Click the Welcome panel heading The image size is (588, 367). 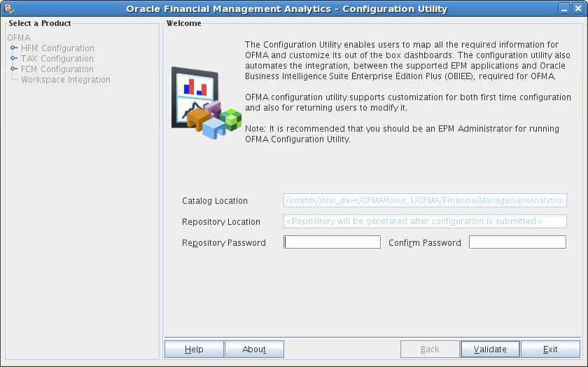click(183, 23)
